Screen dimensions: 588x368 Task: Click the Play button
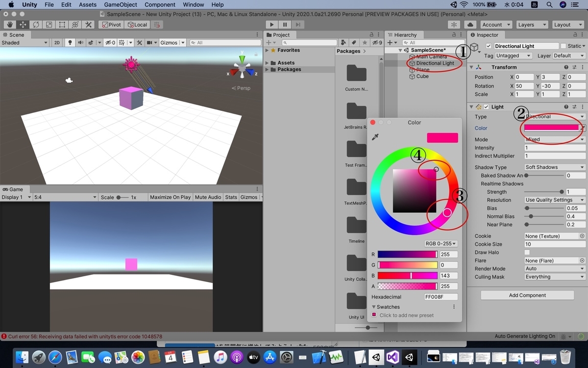click(x=272, y=25)
